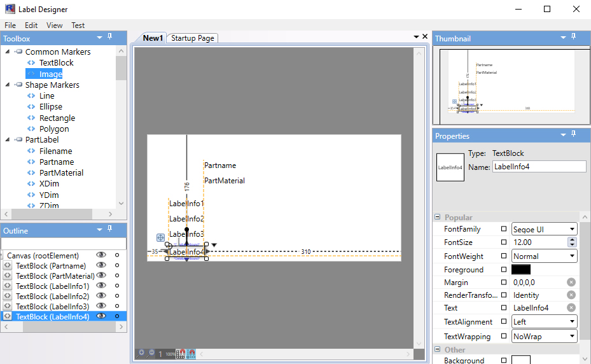
Task: Click the icon next to TextBlock (LabelInfo2)
Action: [x=7, y=296]
